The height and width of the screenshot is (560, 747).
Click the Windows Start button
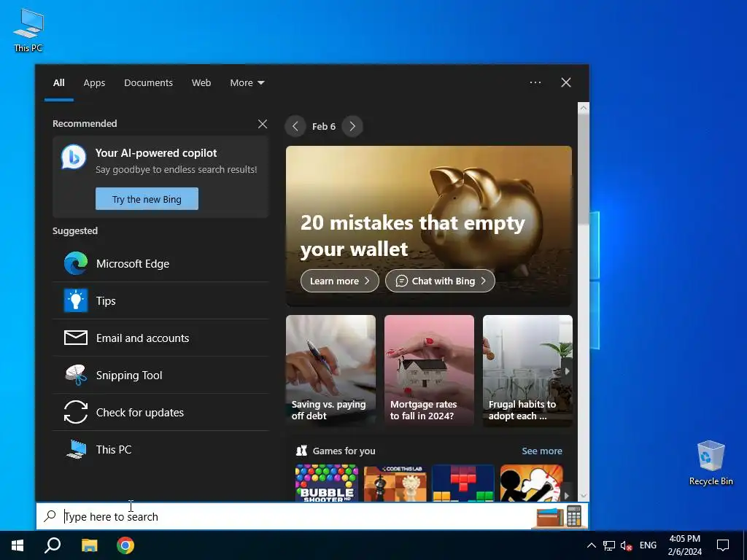click(18, 545)
